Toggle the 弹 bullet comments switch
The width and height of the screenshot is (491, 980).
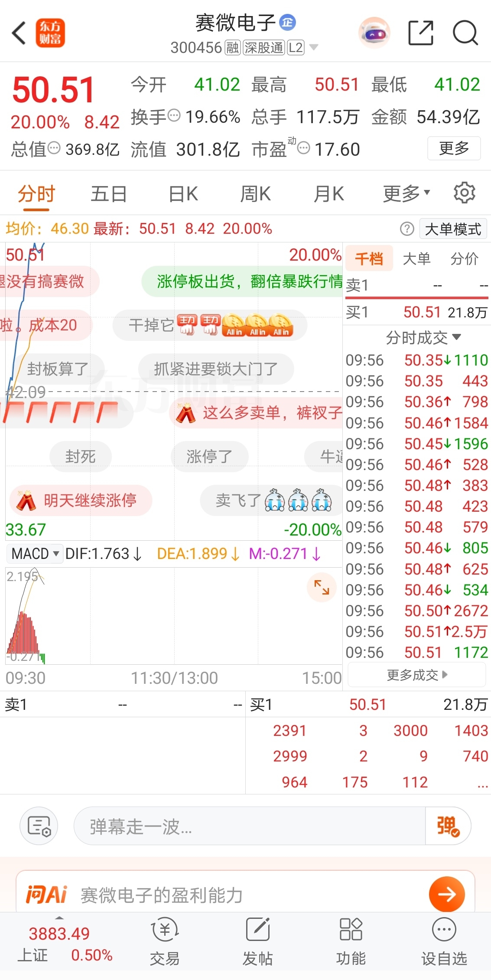pos(448,826)
